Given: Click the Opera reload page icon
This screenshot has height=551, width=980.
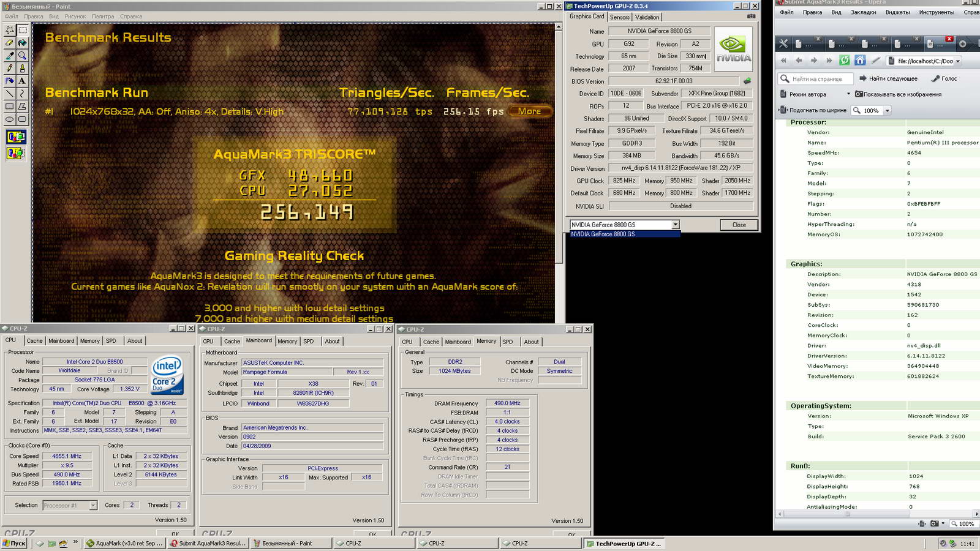Looking at the screenshot, I should coord(845,61).
